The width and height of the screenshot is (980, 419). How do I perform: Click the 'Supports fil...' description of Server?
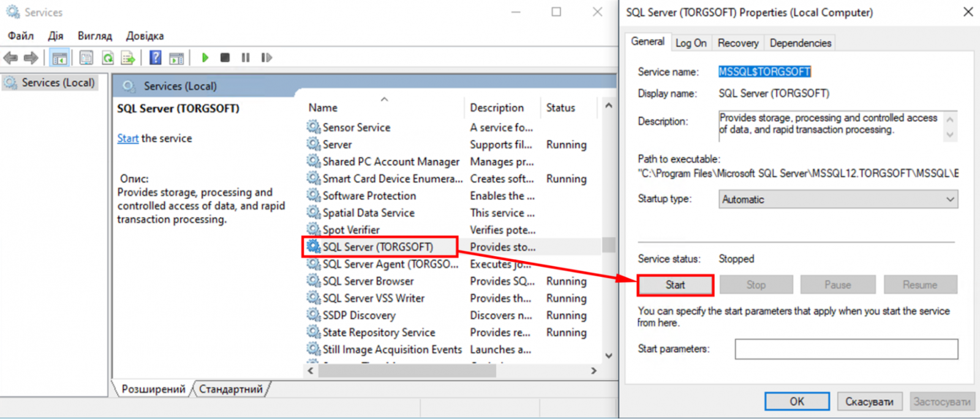click(502, 145)
